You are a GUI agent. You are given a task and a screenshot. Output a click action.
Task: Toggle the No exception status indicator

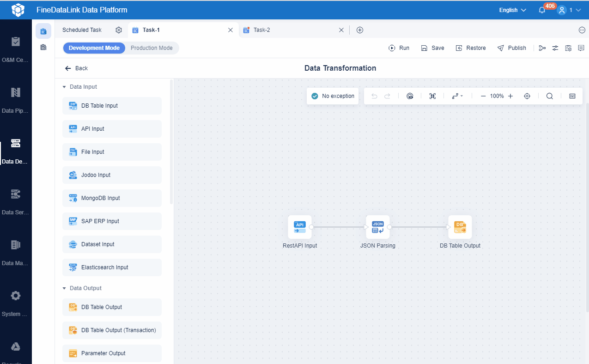pos(332,96)
